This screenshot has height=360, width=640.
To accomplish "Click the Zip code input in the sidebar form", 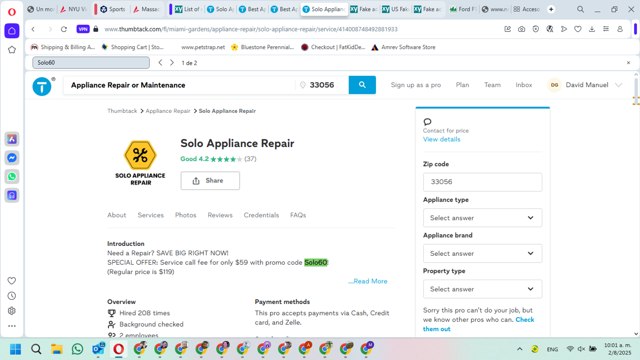I will 482,182.
